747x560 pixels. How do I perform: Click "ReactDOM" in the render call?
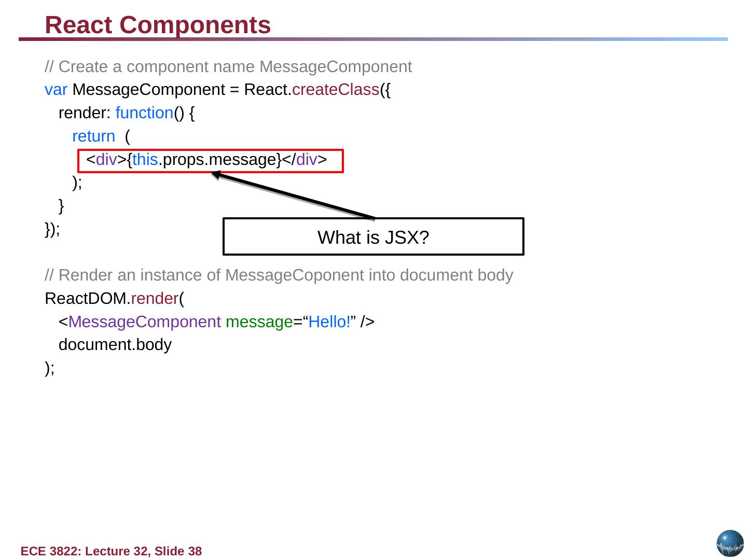[x=86, y=299]
